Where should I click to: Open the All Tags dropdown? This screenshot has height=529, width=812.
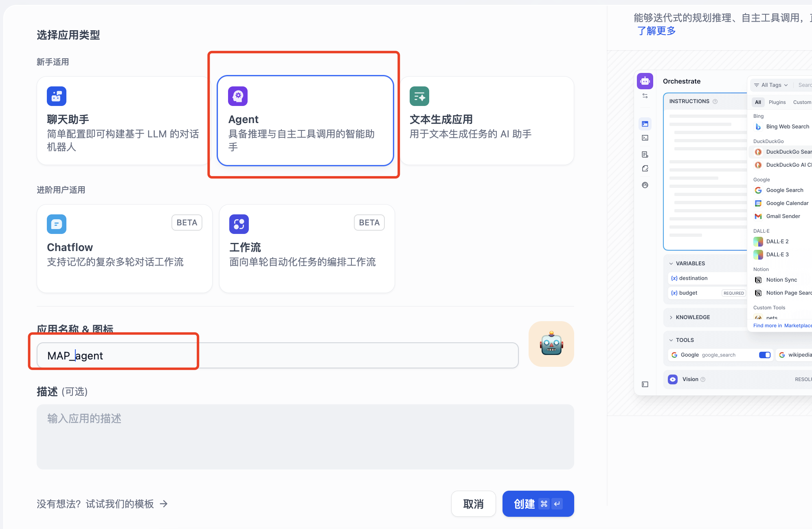[771, 85]
